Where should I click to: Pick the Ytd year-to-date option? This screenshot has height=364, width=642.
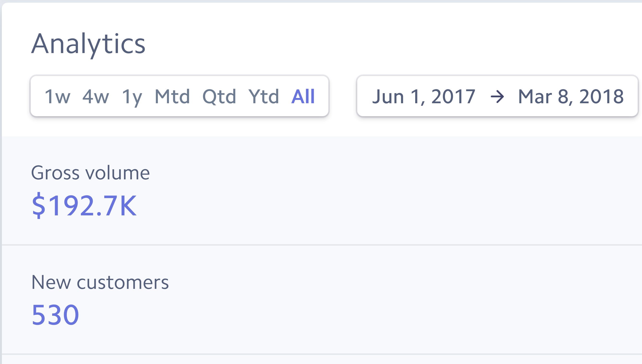click(x=264, y=97)
